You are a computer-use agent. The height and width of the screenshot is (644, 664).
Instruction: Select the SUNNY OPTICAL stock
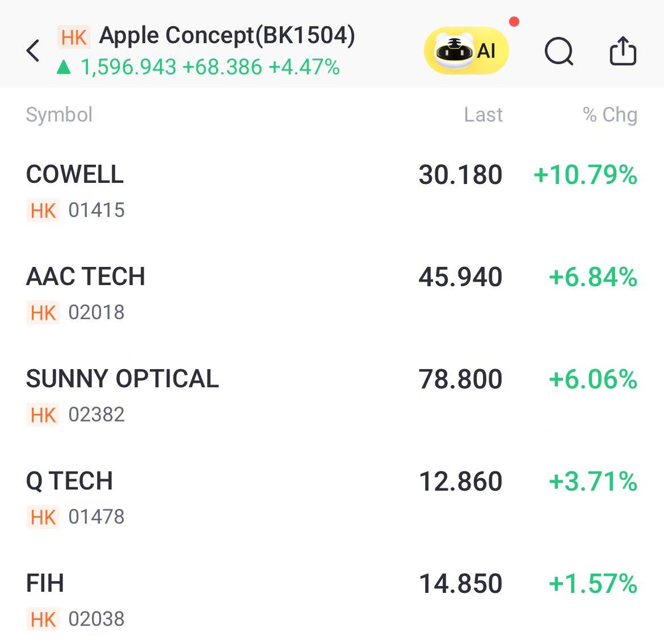coord(332,396)
